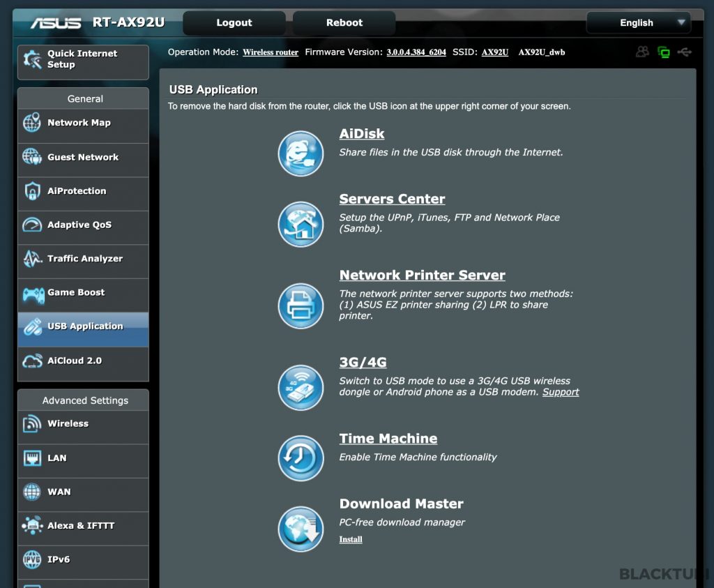714x588 pixels.
Task: Click the Network Printer Server printer icon
Action: coord(301,306)
